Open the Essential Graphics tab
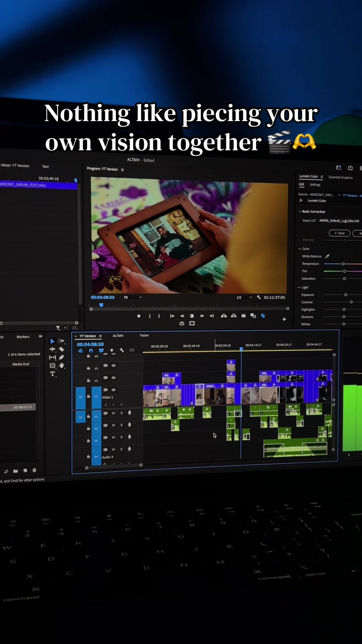This screenshot has width=362, height=644. click(x=341, y=177)
